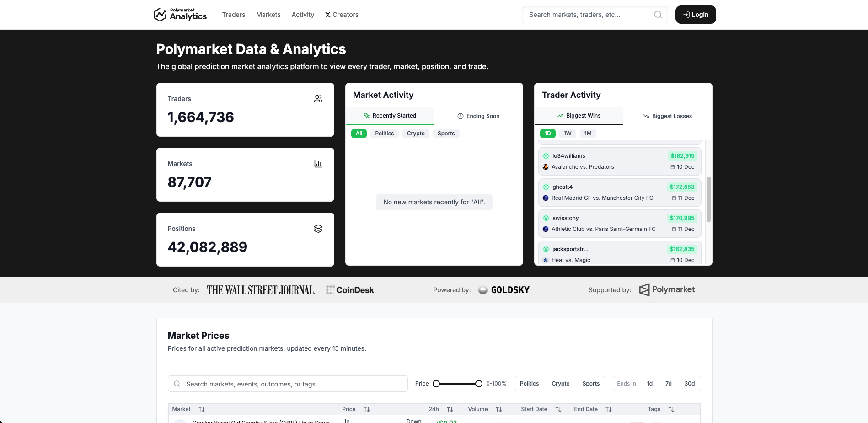Click the Goldsky logo
This screenshot has height=423, width=868.
point(504,290)
